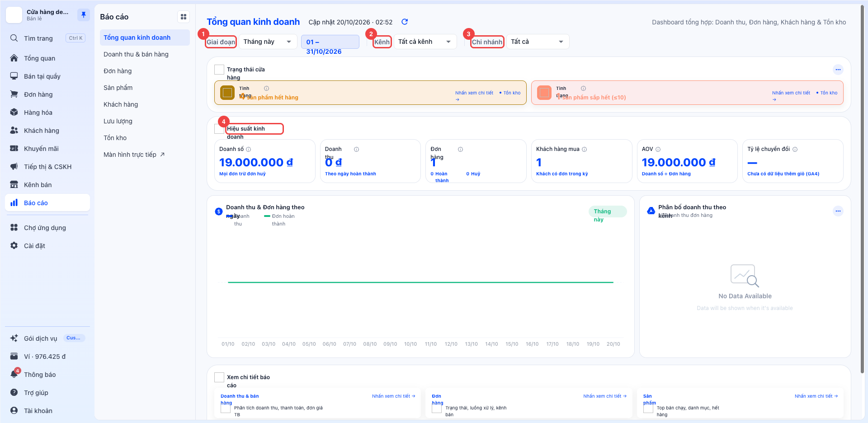The height and width of the screenshot is (423, 868).
Task: Click the Doanh số value 19.000.000 đ
Action: click(256, 162)
